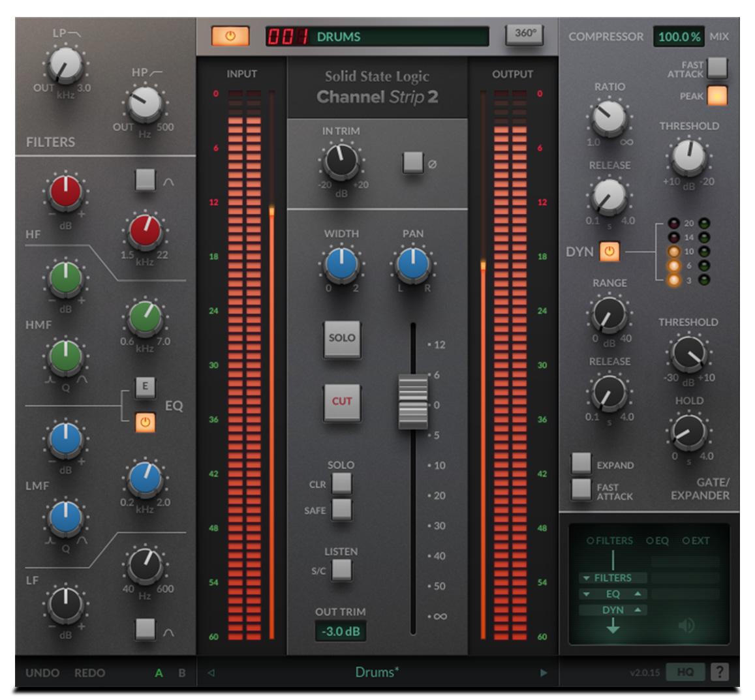Click the compressor RELEASE knob

tap(609, 196)
